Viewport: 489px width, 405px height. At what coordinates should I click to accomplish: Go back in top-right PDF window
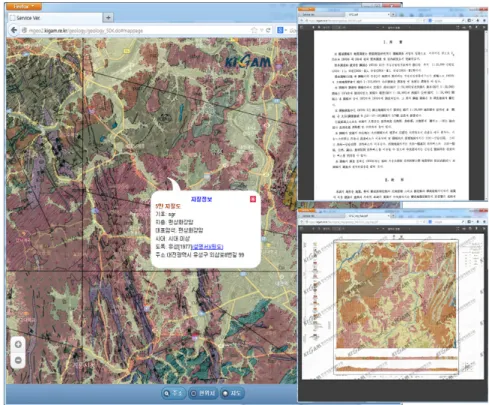pos(302,20)
